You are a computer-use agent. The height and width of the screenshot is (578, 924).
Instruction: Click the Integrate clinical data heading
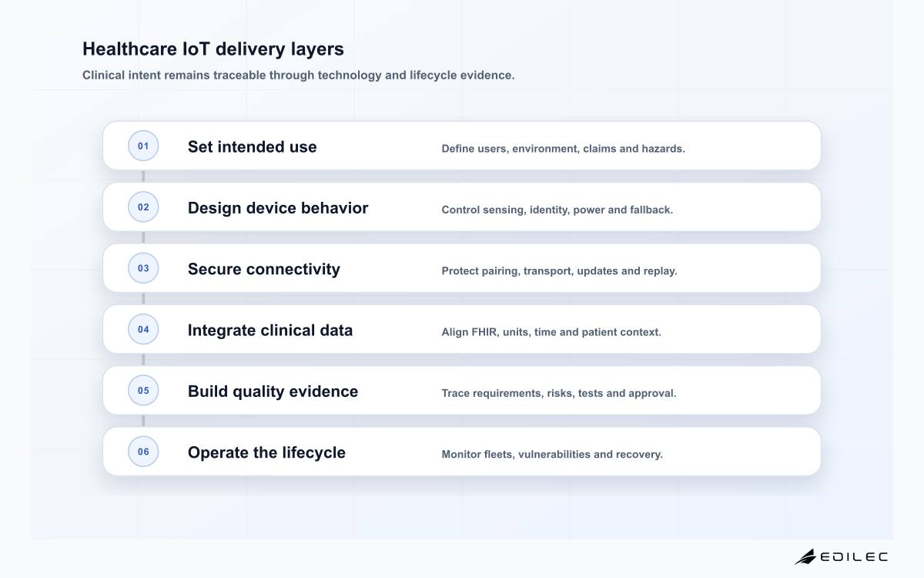(x=270, y=330)
